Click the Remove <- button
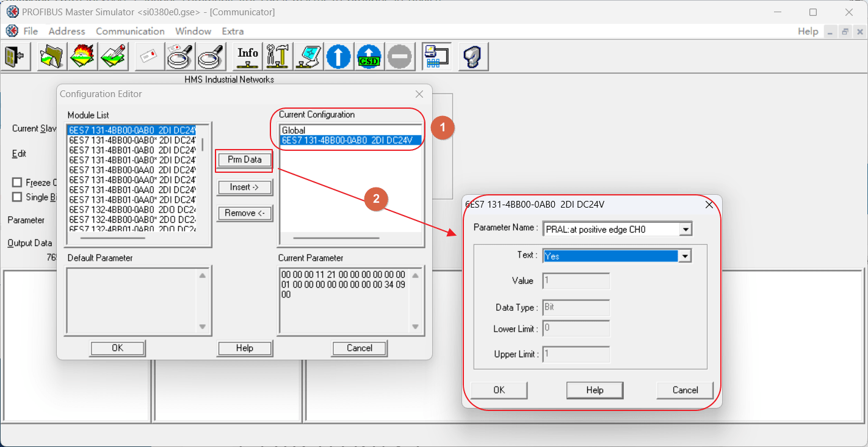 [x=244, y=213]
